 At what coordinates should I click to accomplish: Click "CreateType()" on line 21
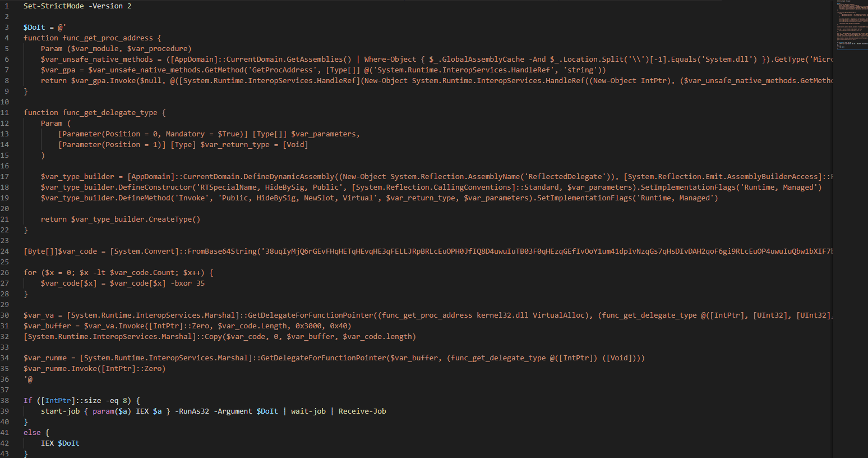coord(174,219)
